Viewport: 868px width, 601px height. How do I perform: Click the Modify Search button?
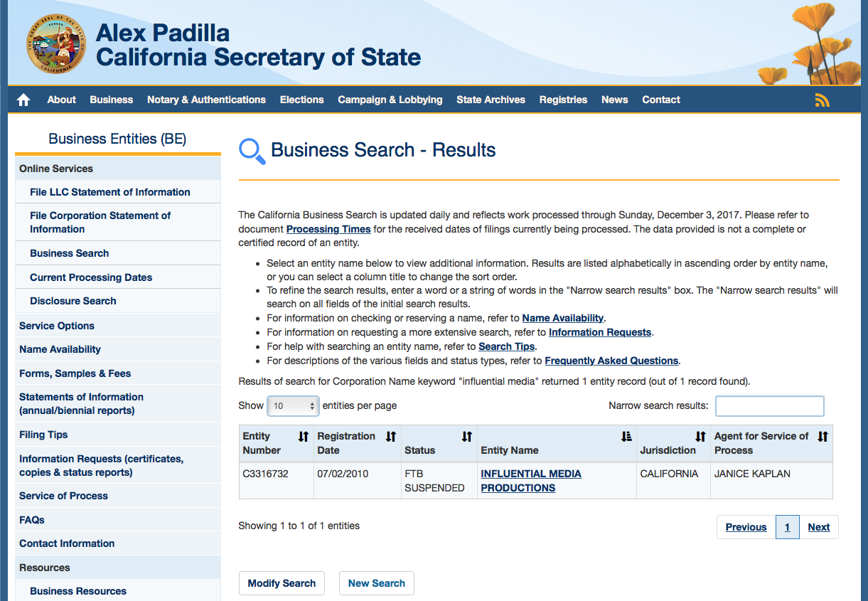[282, 583]
